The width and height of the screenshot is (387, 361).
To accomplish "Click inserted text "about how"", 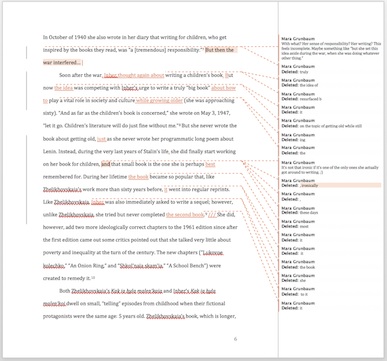I will [224, 88].
